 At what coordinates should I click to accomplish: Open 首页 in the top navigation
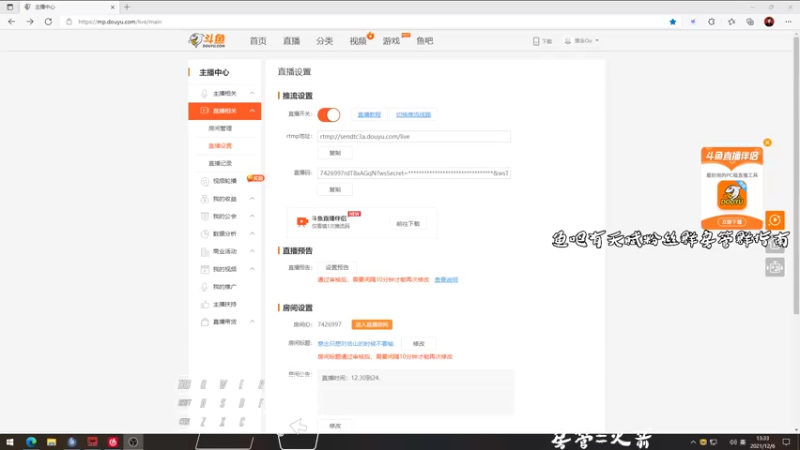pyautogui.click(x=258, y=41)
